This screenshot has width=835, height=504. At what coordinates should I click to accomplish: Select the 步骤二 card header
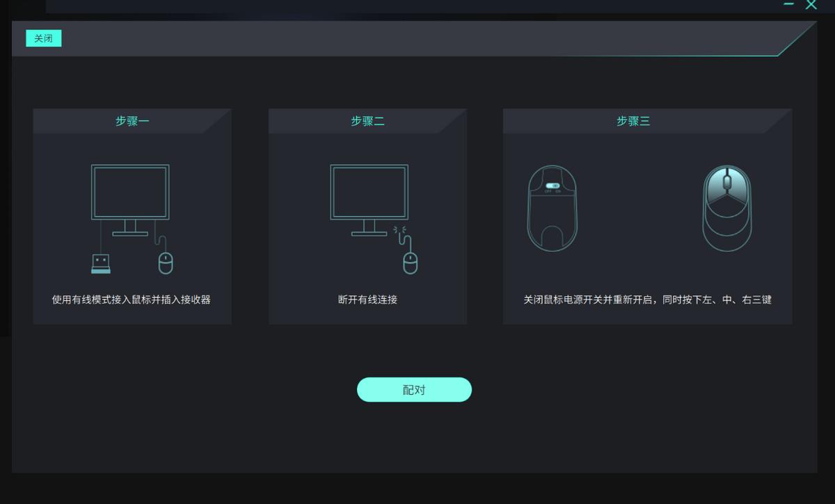point(367,120)
